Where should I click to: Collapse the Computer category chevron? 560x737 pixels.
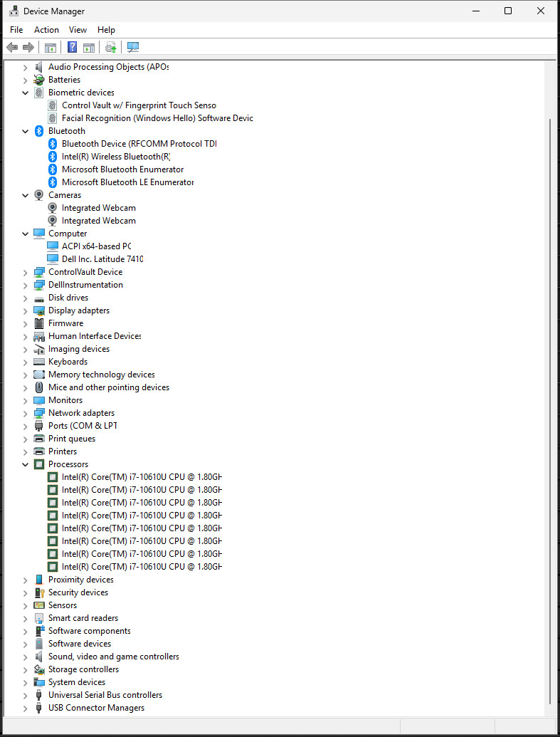[x=26, y=234]
